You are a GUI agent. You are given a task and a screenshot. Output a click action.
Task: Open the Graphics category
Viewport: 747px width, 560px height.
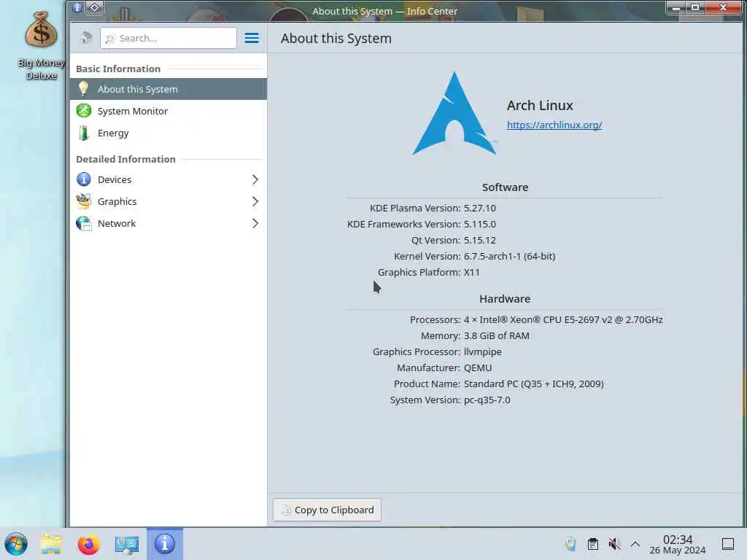coord(169,201)
